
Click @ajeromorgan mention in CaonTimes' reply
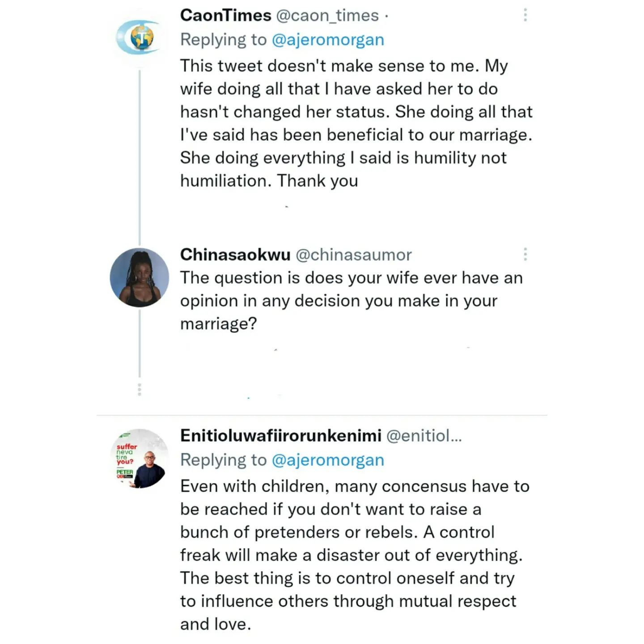point(328,39)
